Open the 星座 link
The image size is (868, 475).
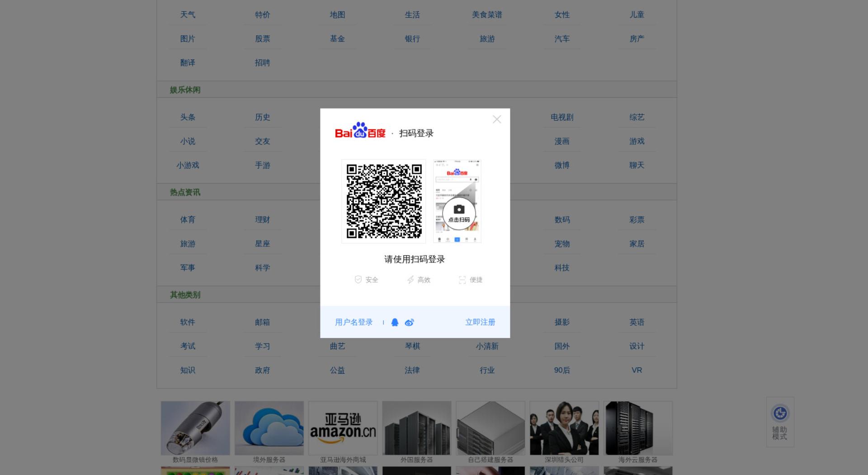[x=262, y=243]
